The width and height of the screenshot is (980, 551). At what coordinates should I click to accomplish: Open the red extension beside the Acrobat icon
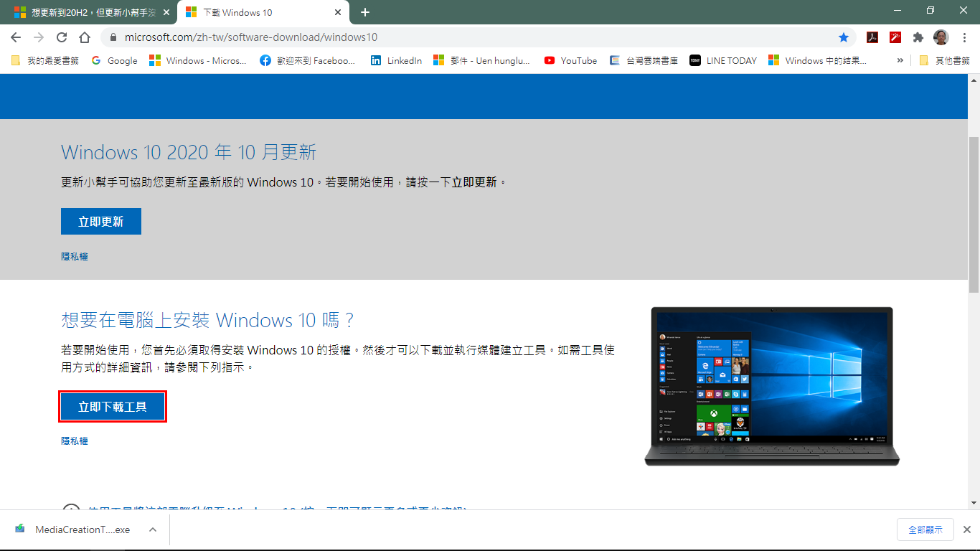coord(895,37)
